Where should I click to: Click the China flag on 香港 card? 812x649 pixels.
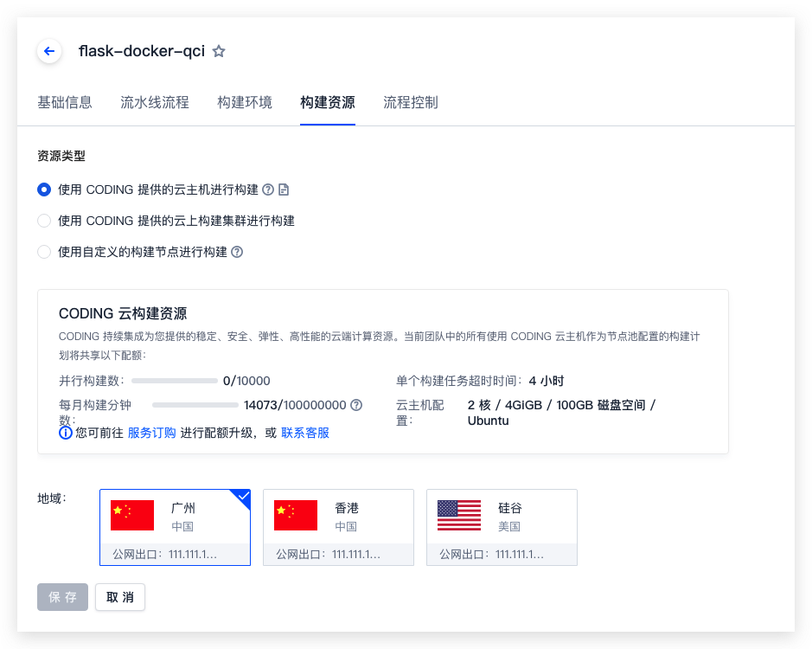pyautogui.click(x=296, y=515)
